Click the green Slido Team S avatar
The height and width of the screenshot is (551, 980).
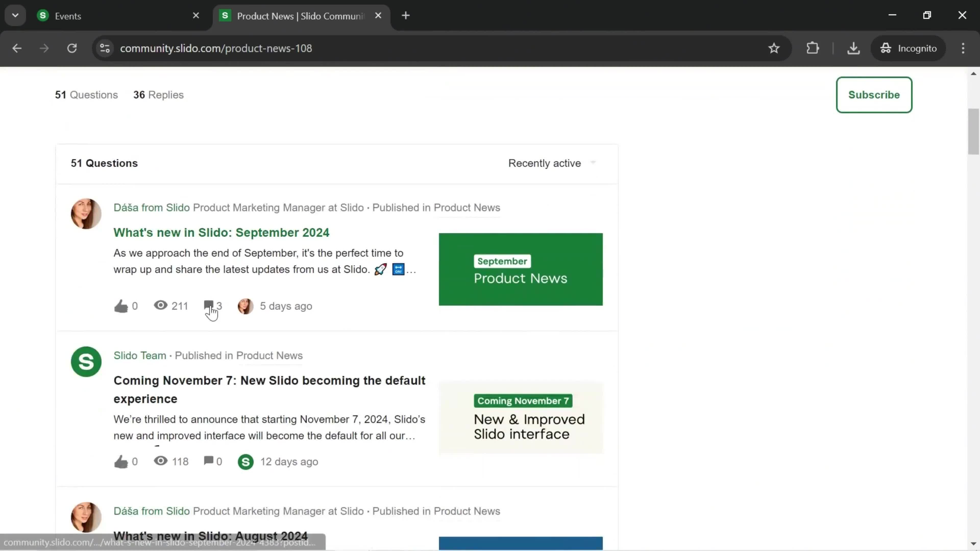[x=86, y=362]
